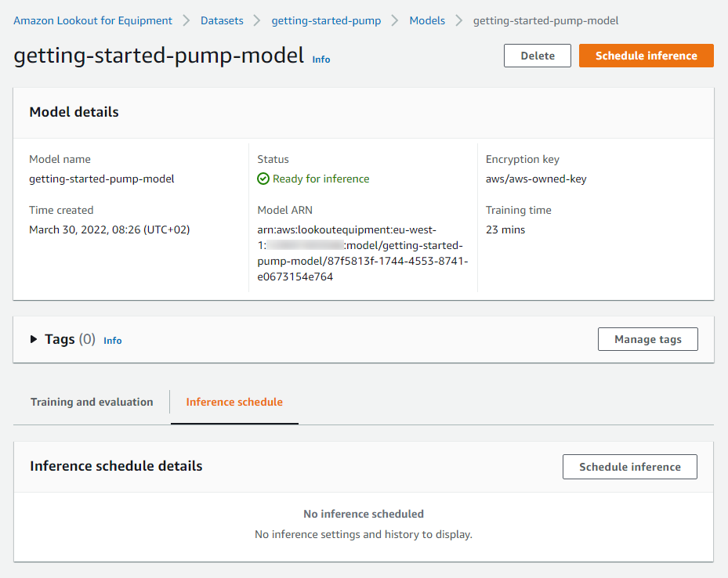Click the training time value 23 mins
The width and height of the screenshot is (728, 578).
(505, 229)
